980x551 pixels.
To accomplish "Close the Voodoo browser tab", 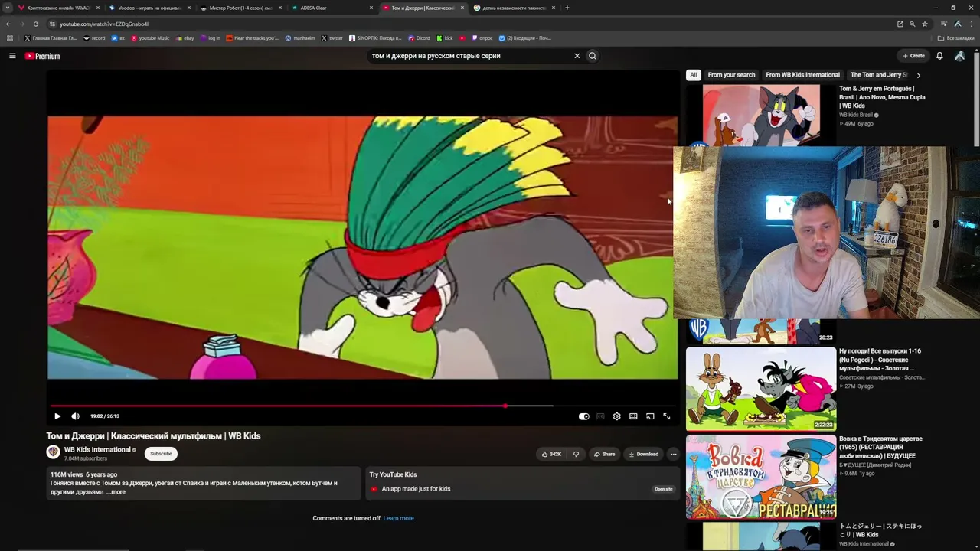I will pyautogui.click(x=189, y=8).
